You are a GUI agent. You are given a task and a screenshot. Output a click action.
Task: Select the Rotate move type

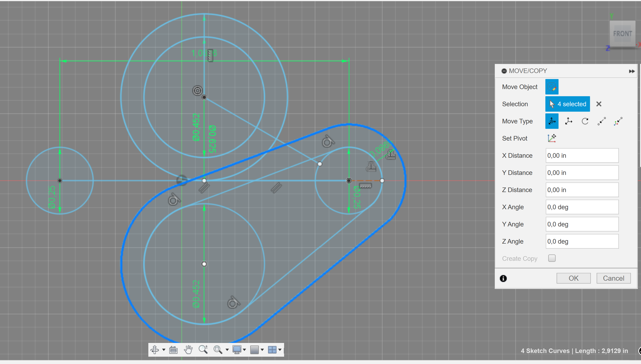pyautogui.click(x=585, y=121)
